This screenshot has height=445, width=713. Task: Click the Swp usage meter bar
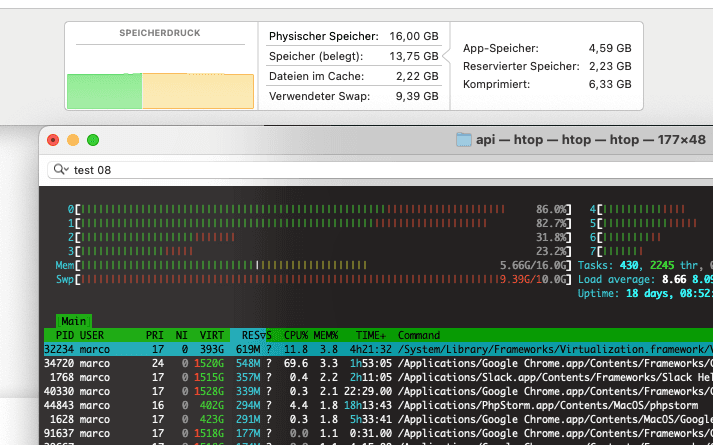pyautogui.click(x=313, y=279)
